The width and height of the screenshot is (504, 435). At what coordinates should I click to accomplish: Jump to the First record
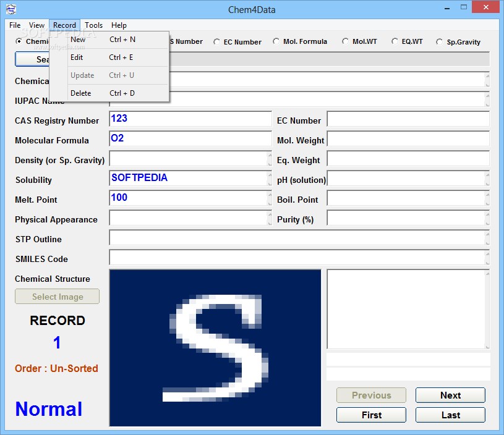(371, 415)
